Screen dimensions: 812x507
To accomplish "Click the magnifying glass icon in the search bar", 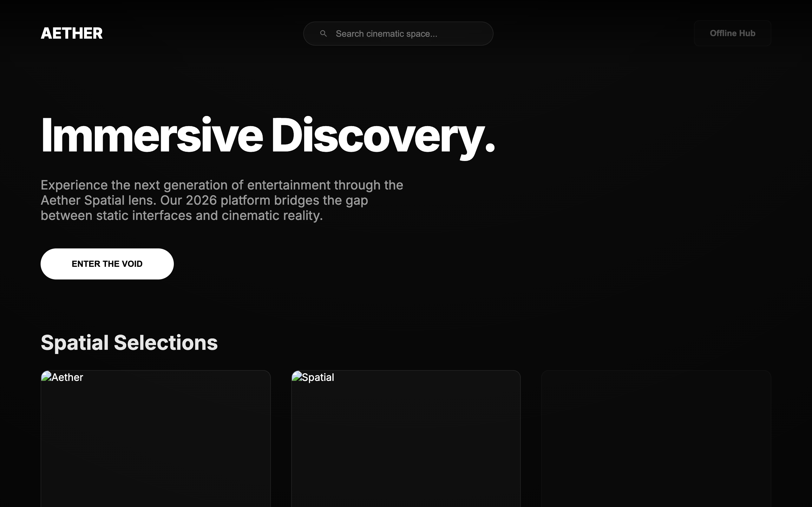I will (x=323, y=33).
